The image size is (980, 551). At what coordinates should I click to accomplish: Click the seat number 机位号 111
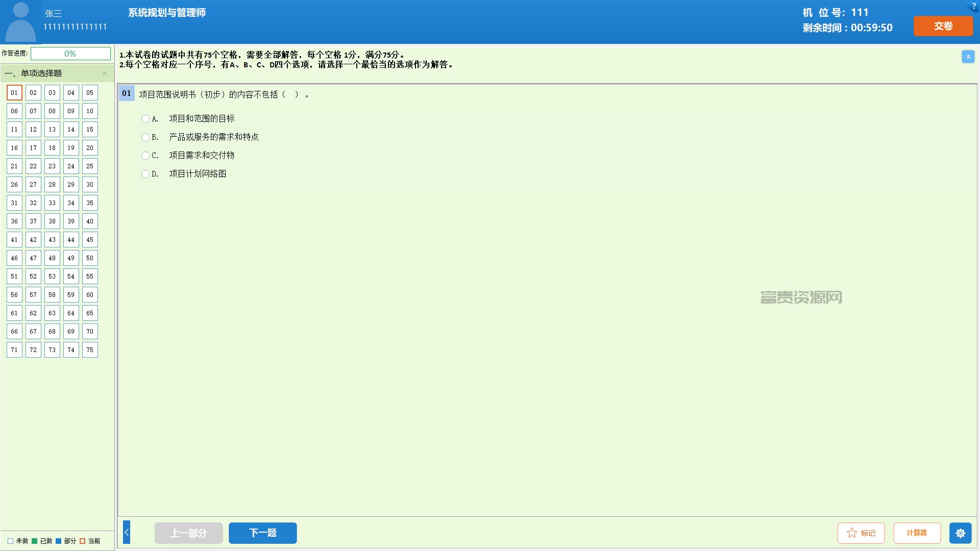836,12
